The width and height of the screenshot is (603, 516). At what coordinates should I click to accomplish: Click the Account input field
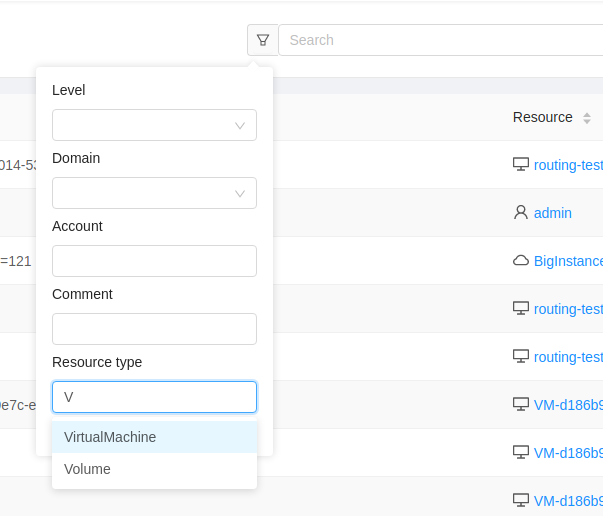[154, 261]
